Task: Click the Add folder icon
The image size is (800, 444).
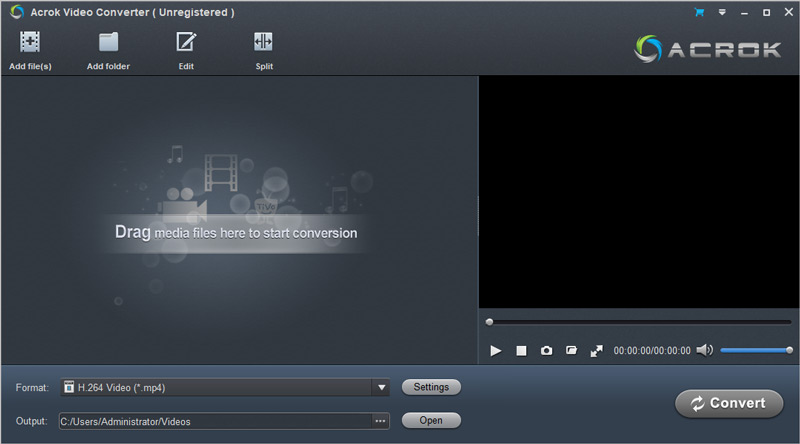Action: point(108,43)
